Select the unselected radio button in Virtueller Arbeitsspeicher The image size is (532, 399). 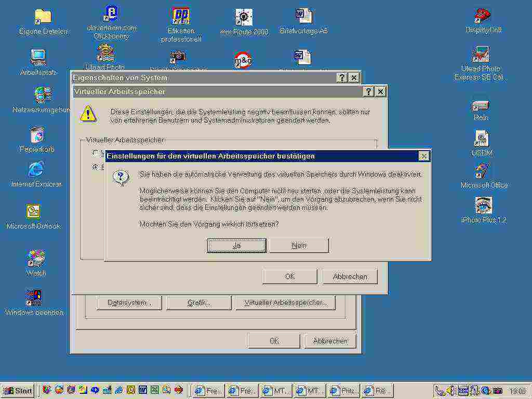[x=96, y=153]
